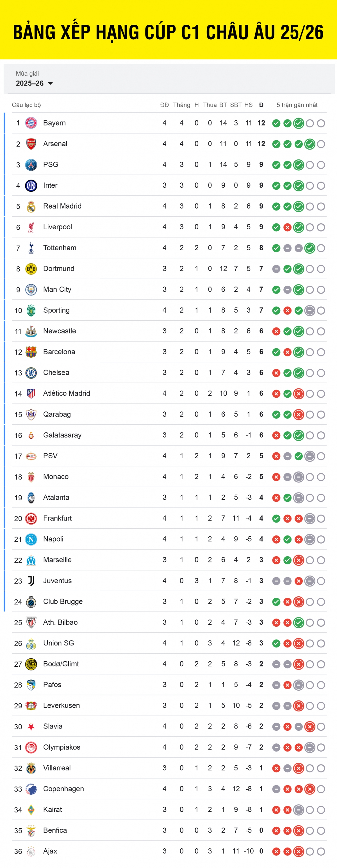This screenshot has height=868, width=337.
Task: Open the Real Madrid team link
Action: pyautogui.click(x=62, y=206)
